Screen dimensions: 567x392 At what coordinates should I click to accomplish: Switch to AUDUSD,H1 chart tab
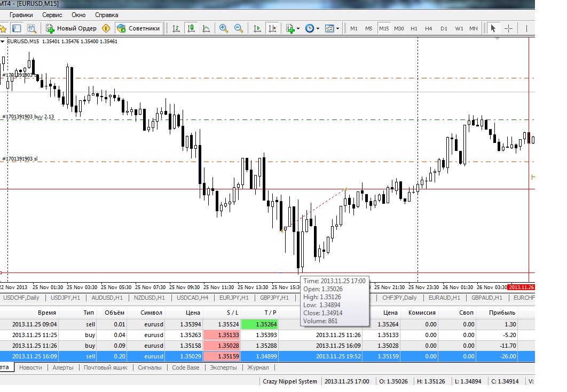tap(107, 298)
